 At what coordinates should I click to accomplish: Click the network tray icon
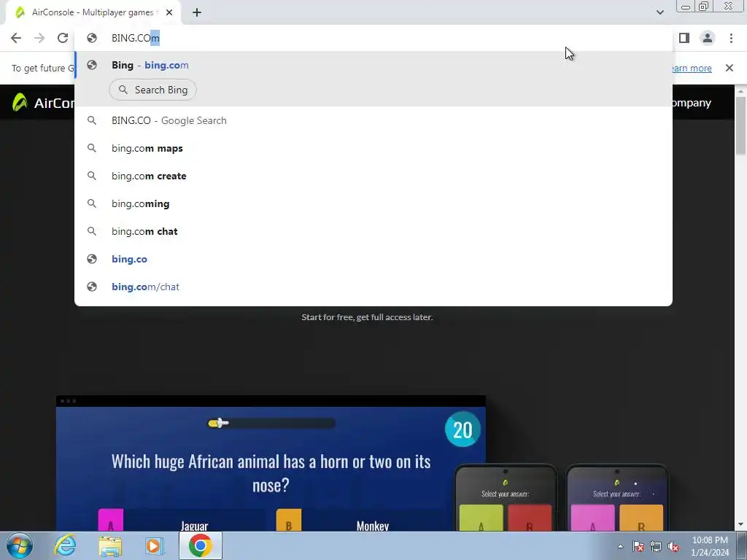click(x=656, y=546)
